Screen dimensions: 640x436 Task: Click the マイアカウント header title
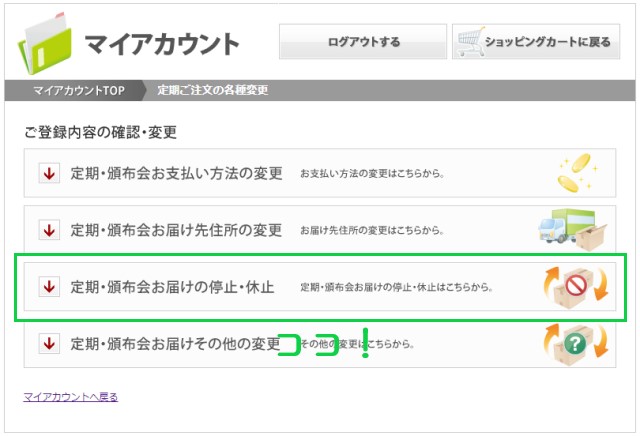162,44
